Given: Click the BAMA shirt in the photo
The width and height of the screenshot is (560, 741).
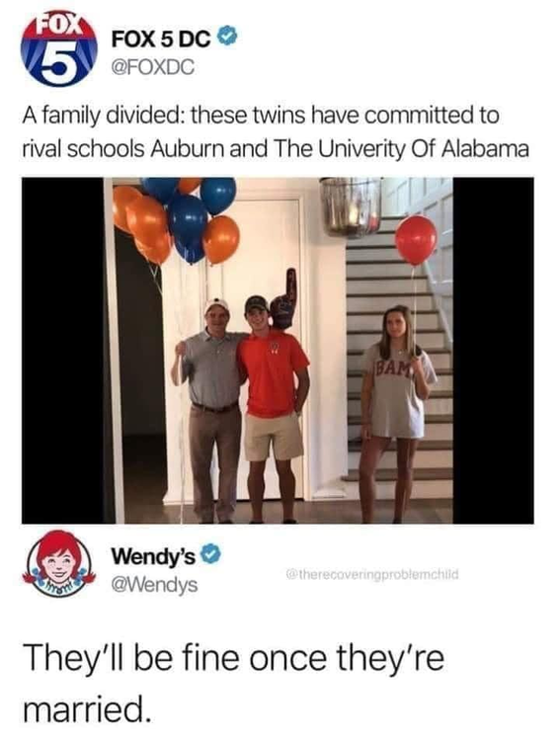Looking at the screenshot, I should coord(399,391).
